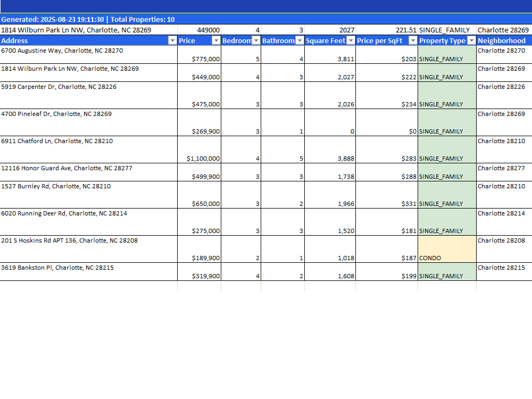Select the 1,738 square feet cell
This screenshot has height=399, width=532.
pos(330,172)
